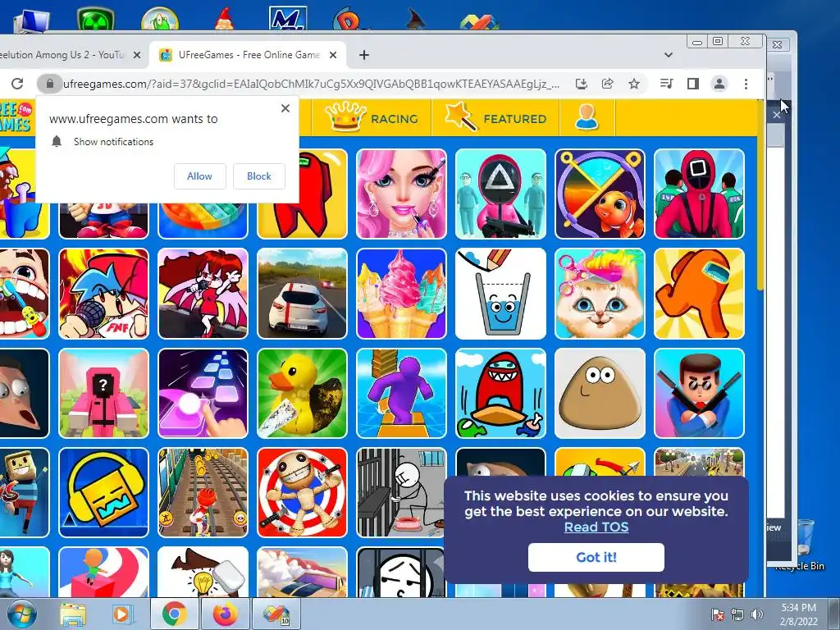
Task: Close the UFreeGames tab
Action: coord(333,55)
